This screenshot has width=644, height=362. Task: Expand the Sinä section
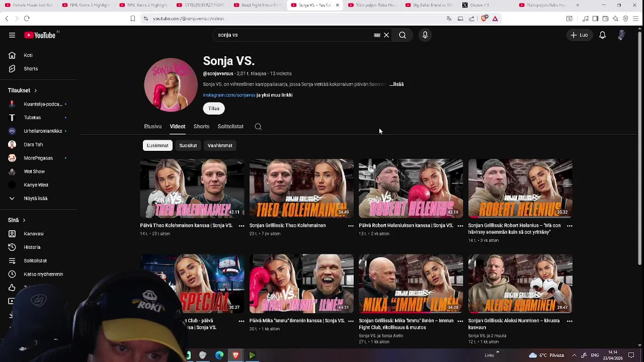point(17,220)
